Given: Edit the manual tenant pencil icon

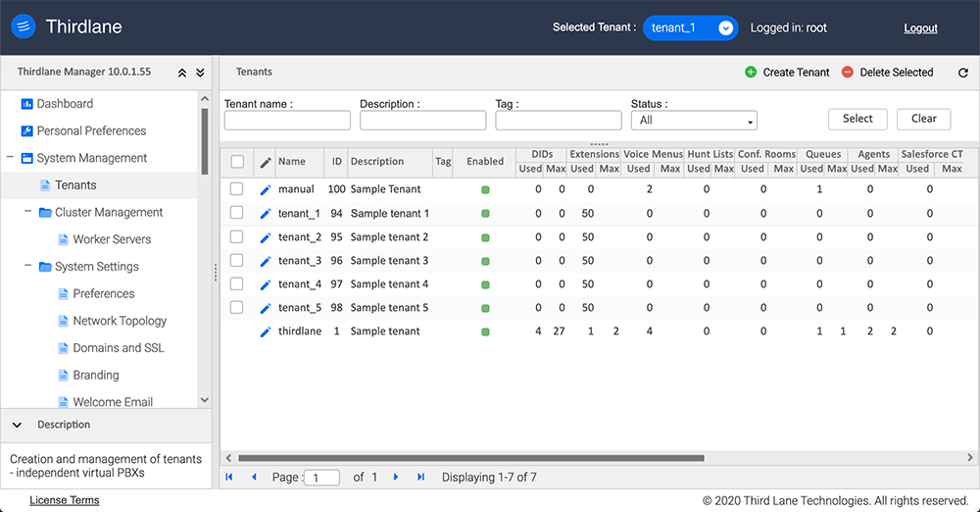Looking at the screenshot, I should pos(265,189).
